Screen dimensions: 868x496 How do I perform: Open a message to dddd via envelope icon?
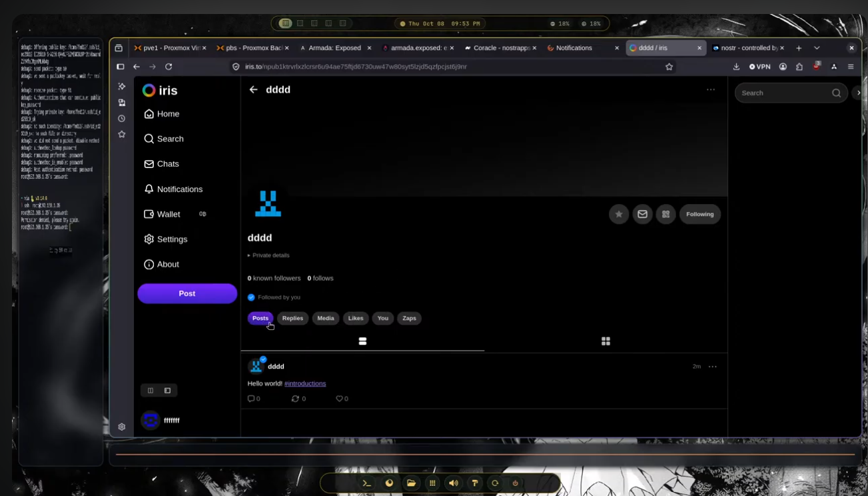click(x=642, y=214)
